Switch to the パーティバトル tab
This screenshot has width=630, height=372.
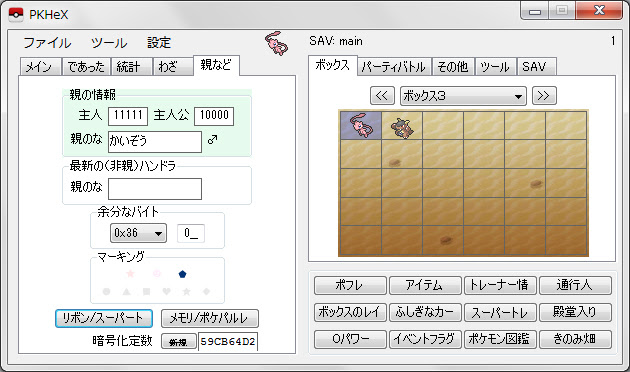coord(394,67)
